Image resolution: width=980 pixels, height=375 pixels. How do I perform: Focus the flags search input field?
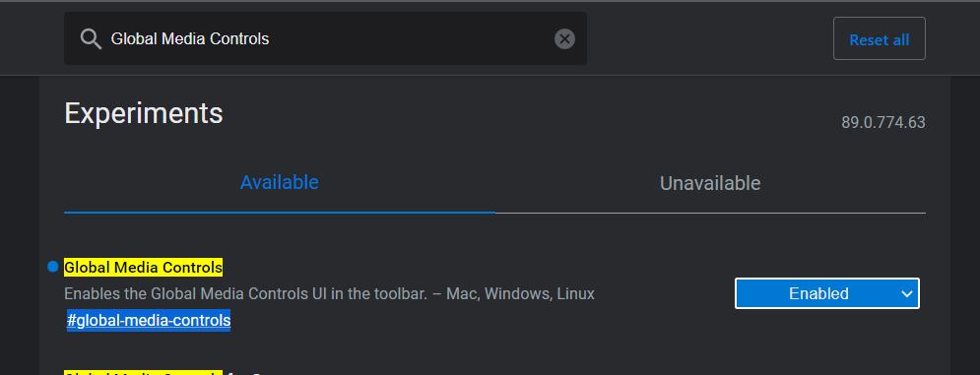pyautogui.click(x=325, y=38)
